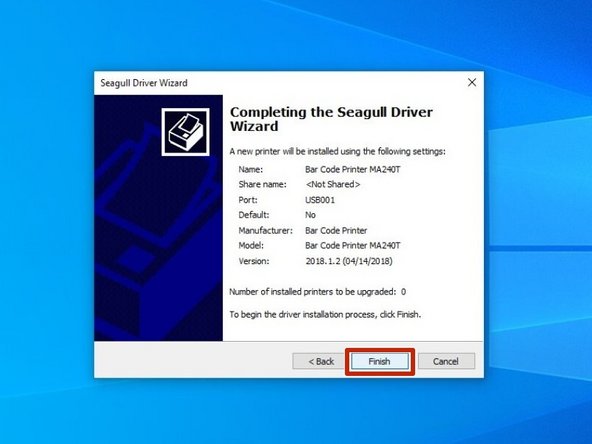Click the 'Port:' label
This screenshot has width=592, height=444.
click(x=248, y=200)
